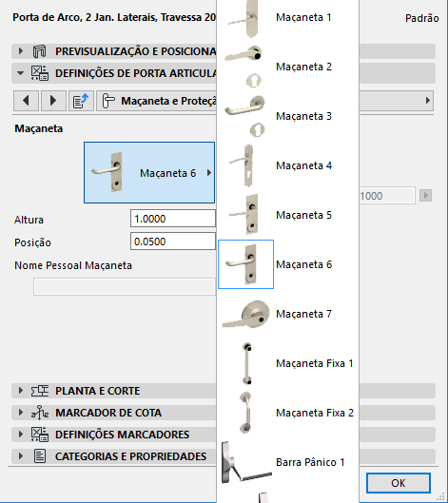
Task: Select the Maçaneta 1 handle thumbnail
Action: coord(245,18)
